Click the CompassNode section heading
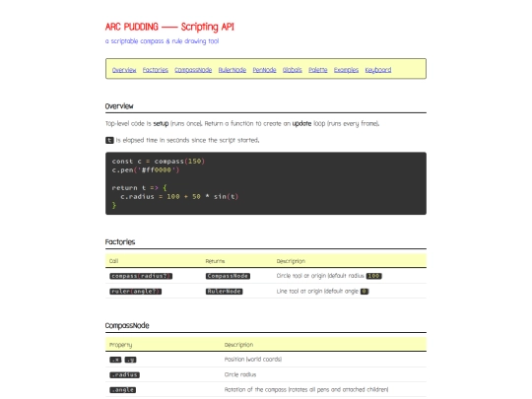 [x=127, y=325]
